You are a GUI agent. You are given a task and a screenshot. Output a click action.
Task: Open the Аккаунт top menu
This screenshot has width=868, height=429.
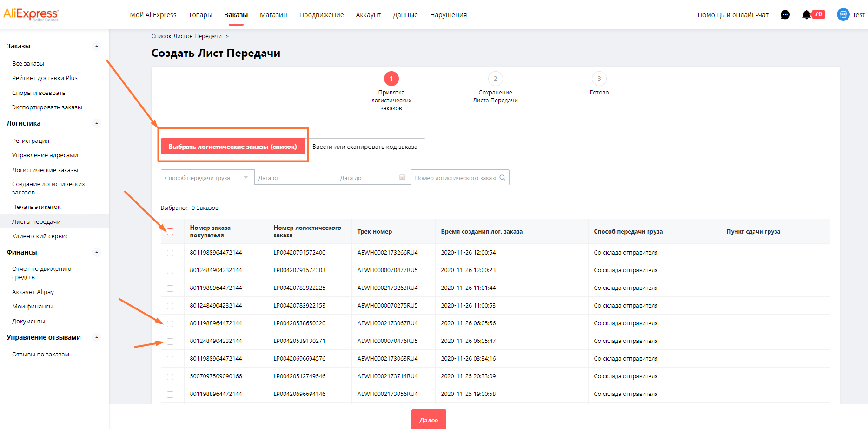368,15
